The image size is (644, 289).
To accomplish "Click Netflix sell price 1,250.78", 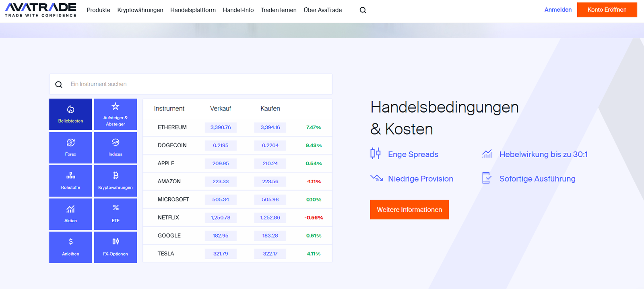I will click(x=221, y=218).
